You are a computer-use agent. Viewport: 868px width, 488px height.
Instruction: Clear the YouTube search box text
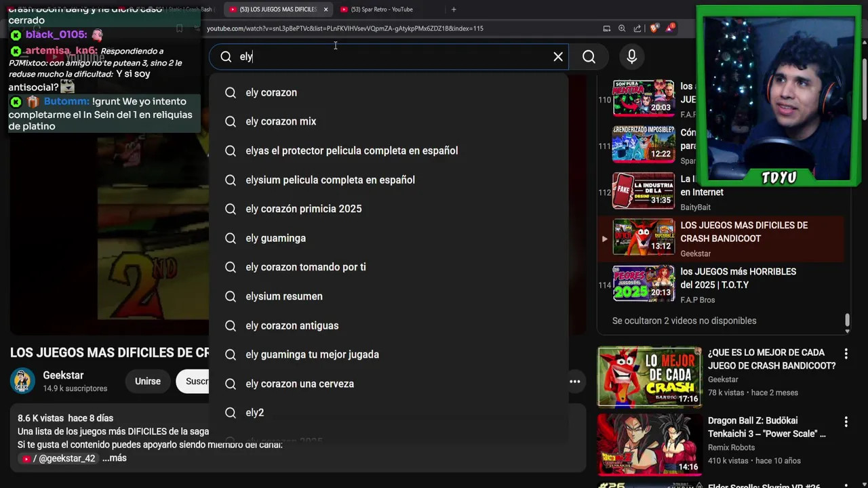pyautogui.click(x=558, y=57)
